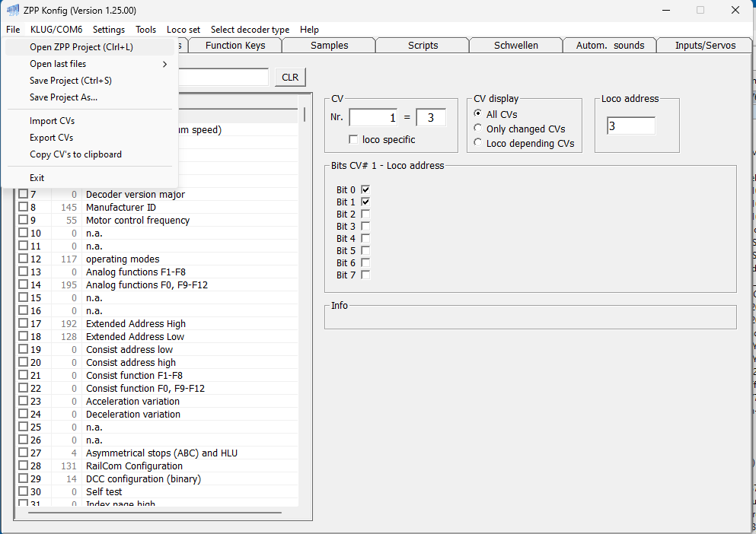This screenshot has width=756, height=534.
Task: Switch to the Function Keys tab
Action: point(235,46)
